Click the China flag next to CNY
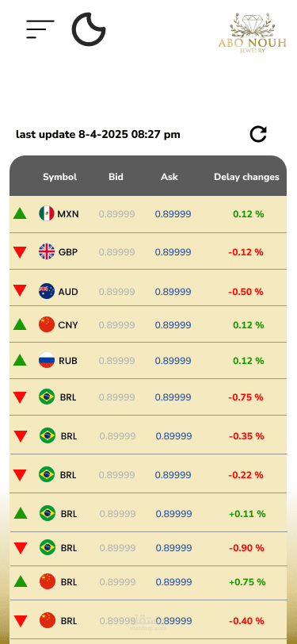 pyautogui.click(x=47, y=324)
